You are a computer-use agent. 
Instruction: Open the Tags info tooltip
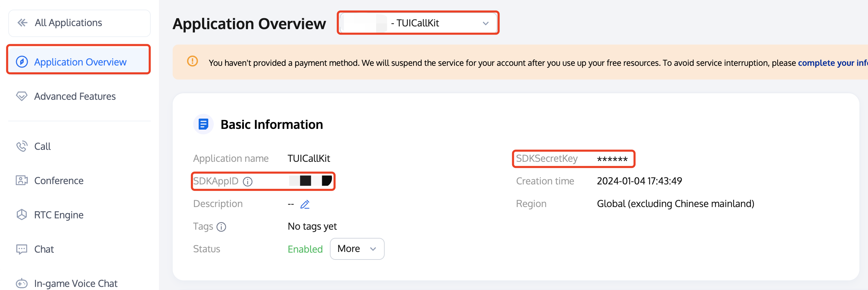tap(222, 227)
